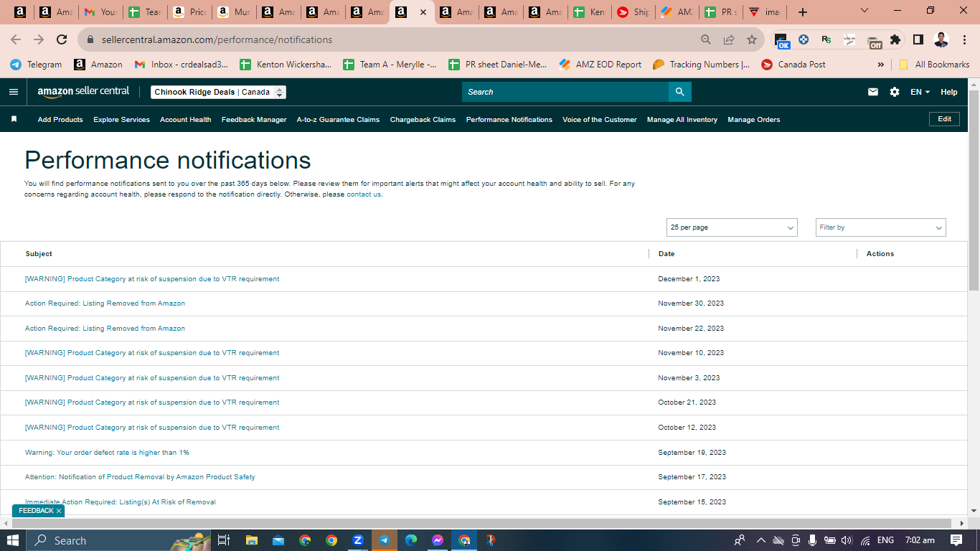Click the Help link in the header
The height and width of the screenshot is (551, 980).
[948, 92]
